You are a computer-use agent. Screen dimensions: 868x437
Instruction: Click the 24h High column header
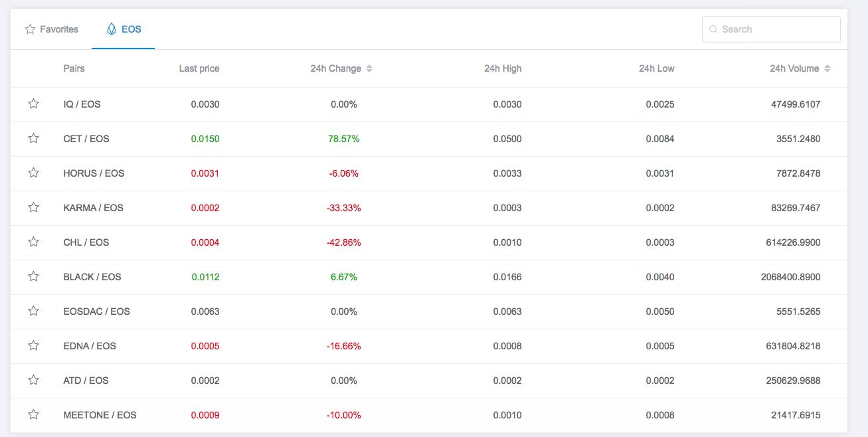(x=503, y=68)
